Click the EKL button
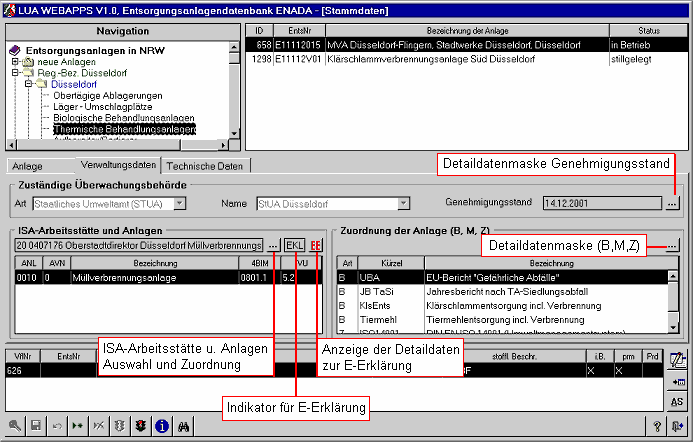The width and height of the screenshot is (693, 442). click(x=295, y=245)
